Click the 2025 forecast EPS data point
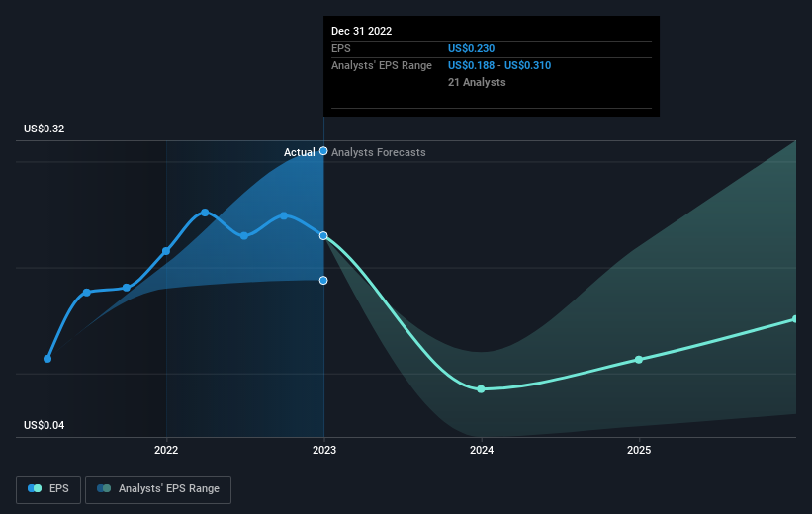The width and height of the screenshot is (812, 514). pos(639,360)
